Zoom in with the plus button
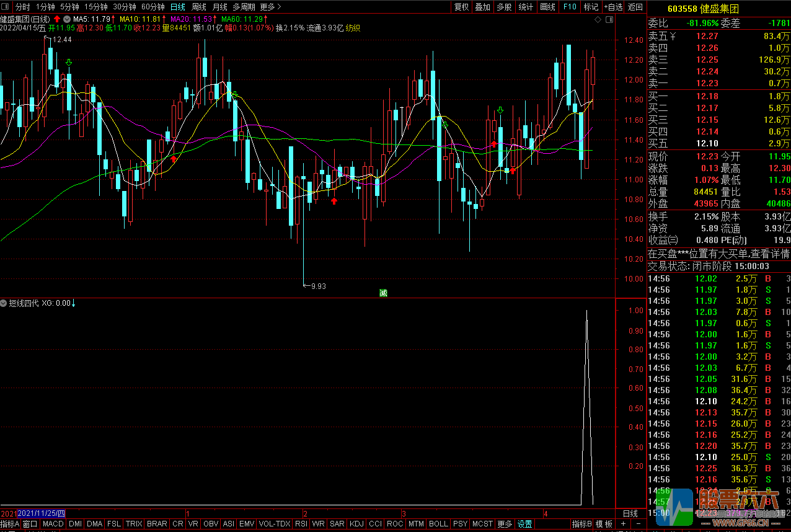Screen dimensions: 791x532 pos(623,524)
